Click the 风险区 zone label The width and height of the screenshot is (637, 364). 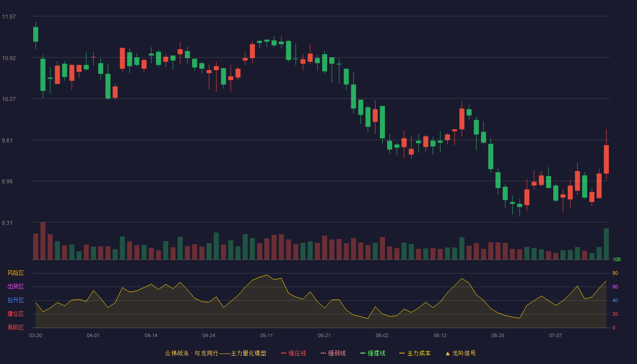(x=15, y=273)
